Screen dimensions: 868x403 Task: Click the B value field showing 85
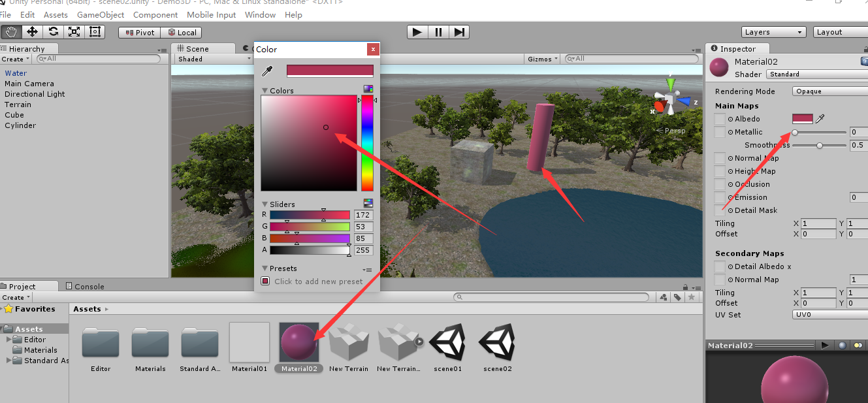click(x=364, y=238)
